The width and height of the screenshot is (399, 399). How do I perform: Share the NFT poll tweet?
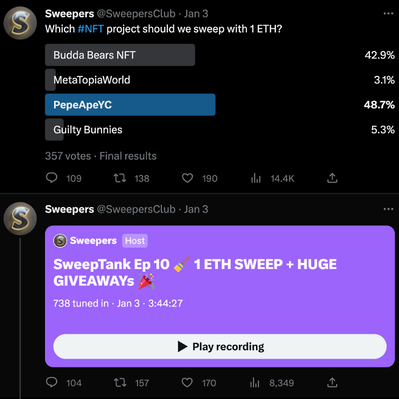tap(332, 178)
